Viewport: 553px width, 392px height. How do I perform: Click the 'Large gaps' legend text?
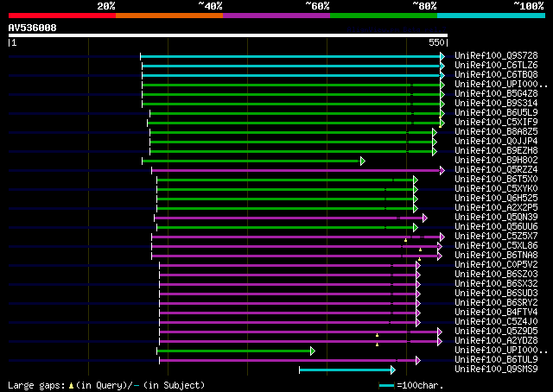click(x=36, y=385)
